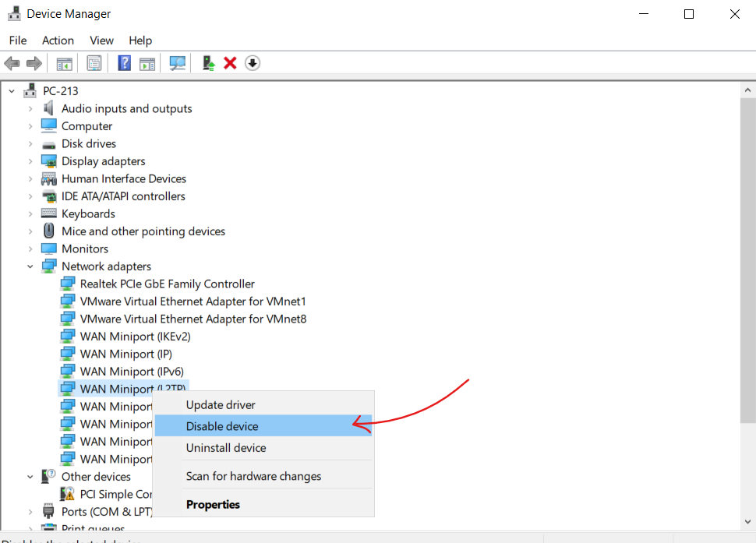Click the Properties toolbar icon

94,63
